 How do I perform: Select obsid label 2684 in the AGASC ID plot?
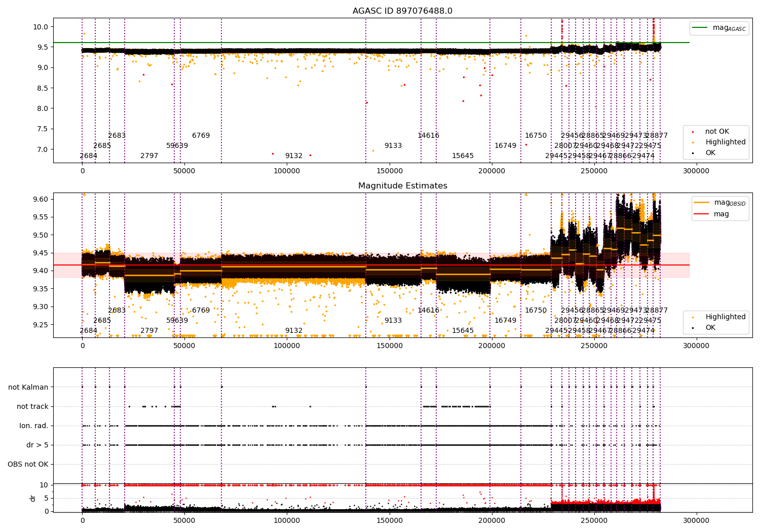tap(88, 156)
